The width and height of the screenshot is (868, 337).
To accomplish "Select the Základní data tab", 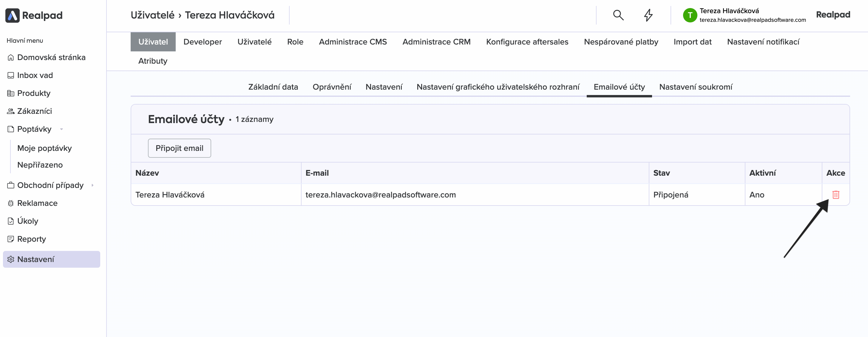I will (273, 87).
